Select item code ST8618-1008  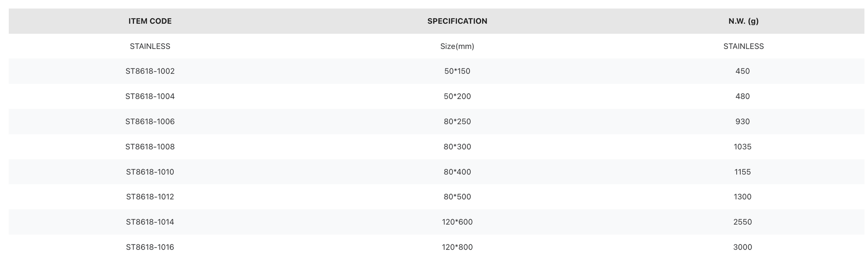pyautogui.click(x=150, y=147)
